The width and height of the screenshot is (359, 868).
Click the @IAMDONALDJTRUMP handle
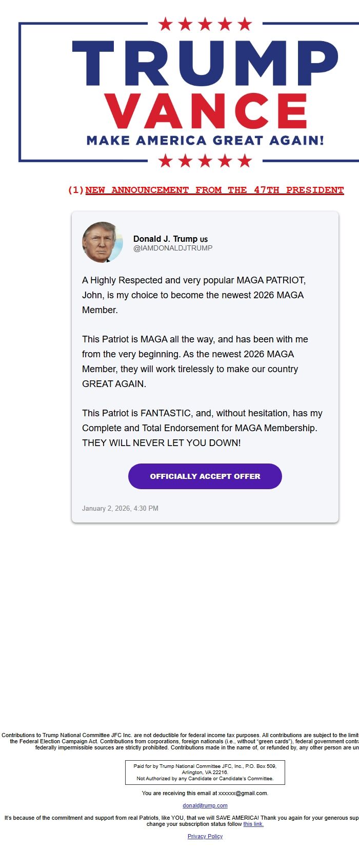point(173,247)
